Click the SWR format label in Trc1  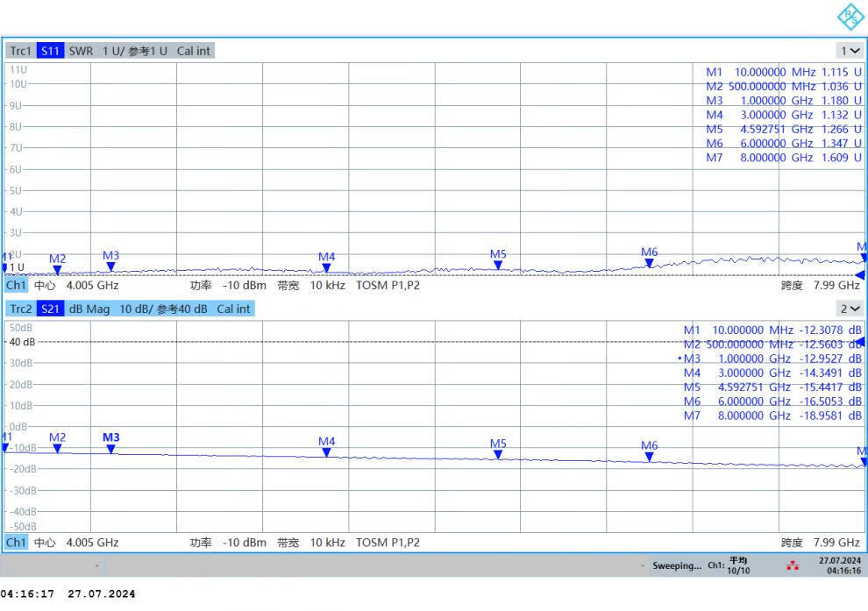pyautogui.click(x=81, y=51)
